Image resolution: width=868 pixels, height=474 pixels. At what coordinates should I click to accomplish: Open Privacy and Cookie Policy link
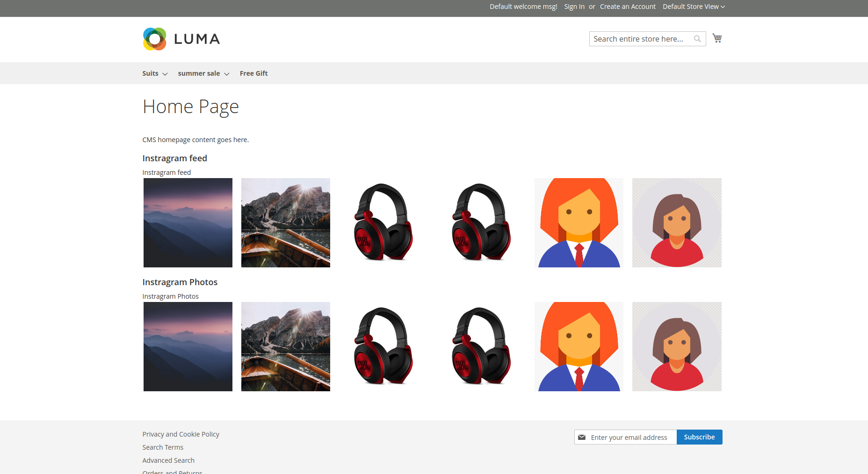[x=181, y=434]
